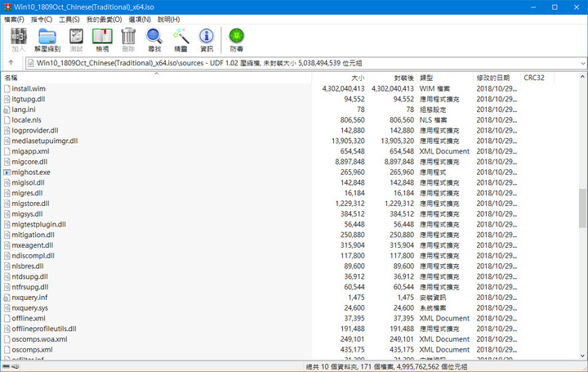Expand the address bar path dropdown

583,63
